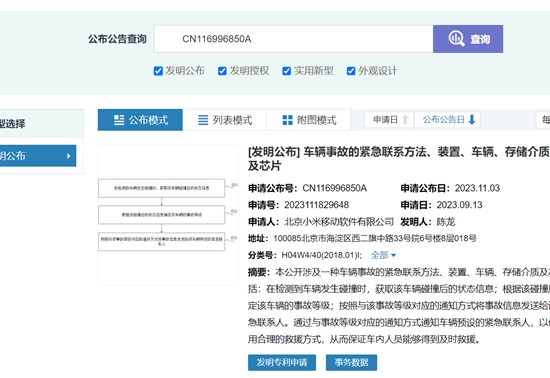The height and width of the screenshot is (378, 550).
Task: Toggle the 实用新型 checkbox
Action: (x=287, y=71)
